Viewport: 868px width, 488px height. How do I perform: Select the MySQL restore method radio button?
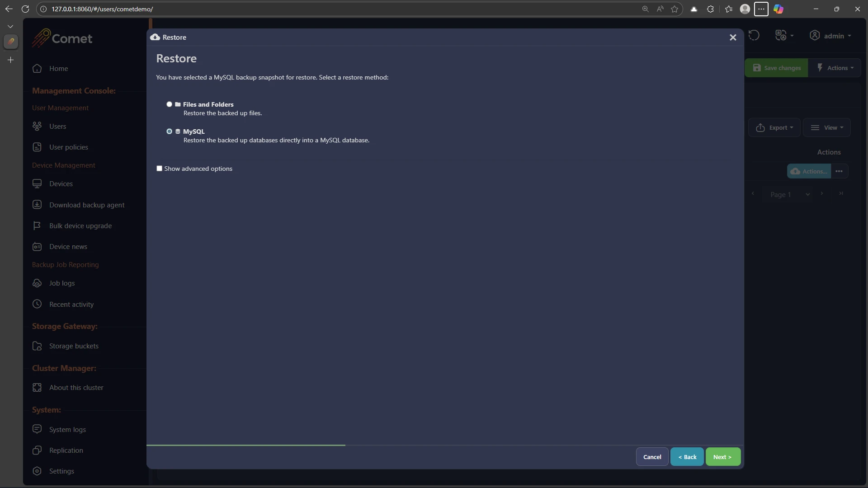tap(169, 131)
